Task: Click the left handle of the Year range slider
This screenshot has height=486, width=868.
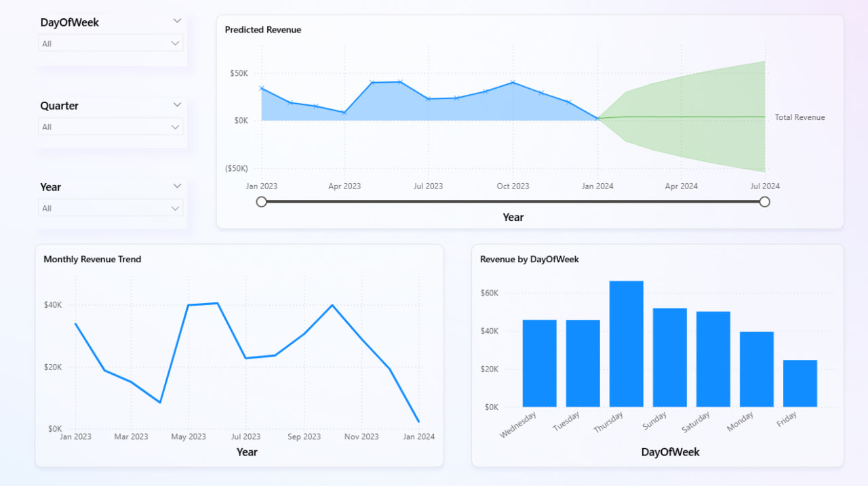Action: (262, 201)
